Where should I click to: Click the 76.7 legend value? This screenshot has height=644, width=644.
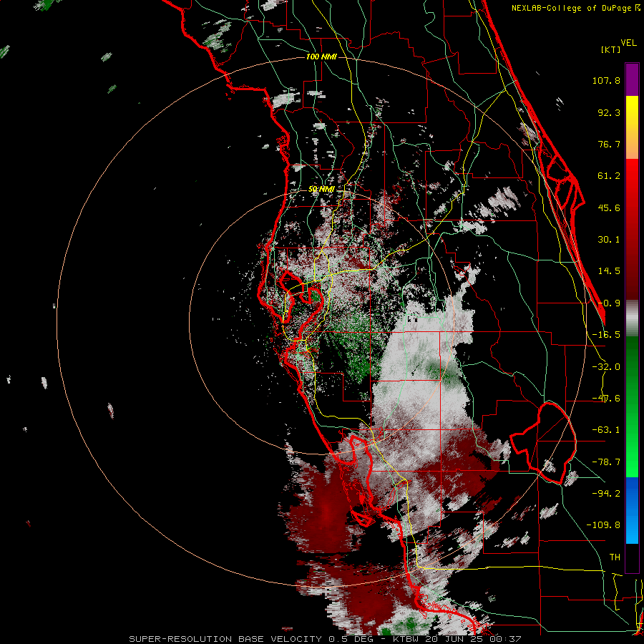point(609,144)
